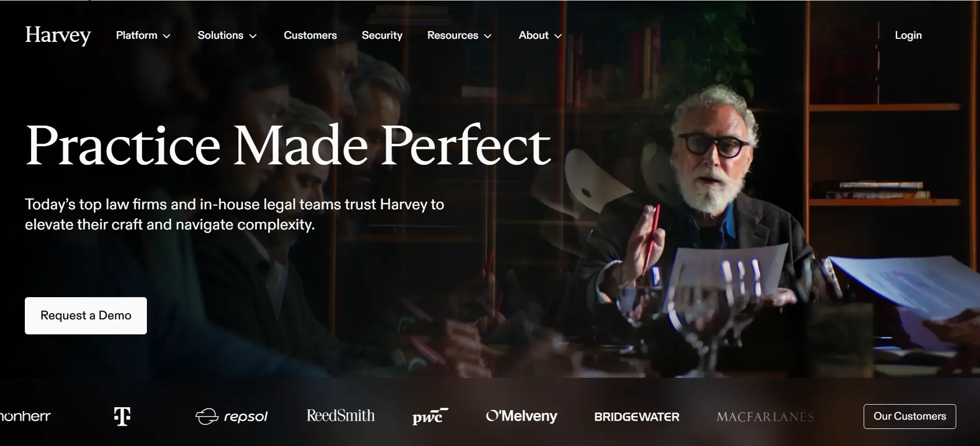Click the PwC logo
The image size is (980, 446).
coord(430,416)
